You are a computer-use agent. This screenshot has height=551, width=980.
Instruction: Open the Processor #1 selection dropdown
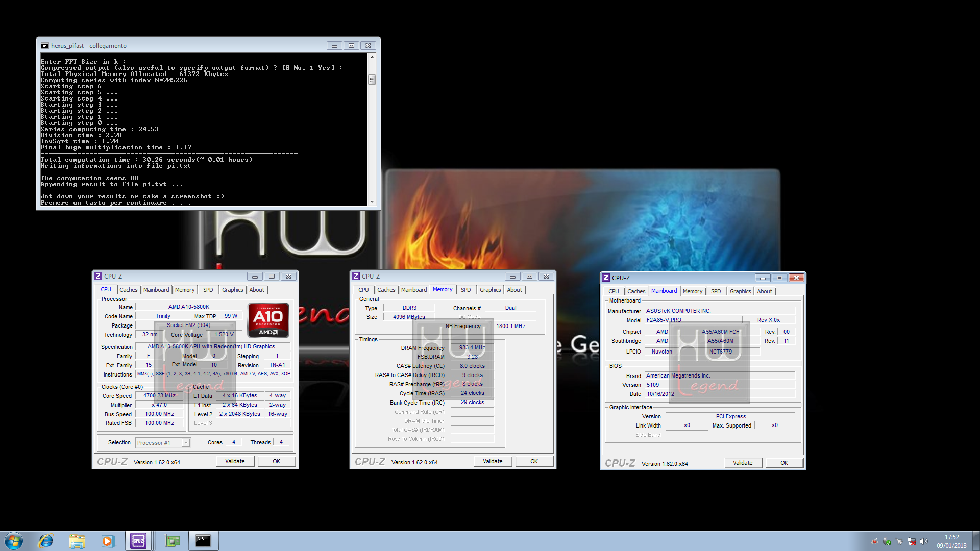186,443
